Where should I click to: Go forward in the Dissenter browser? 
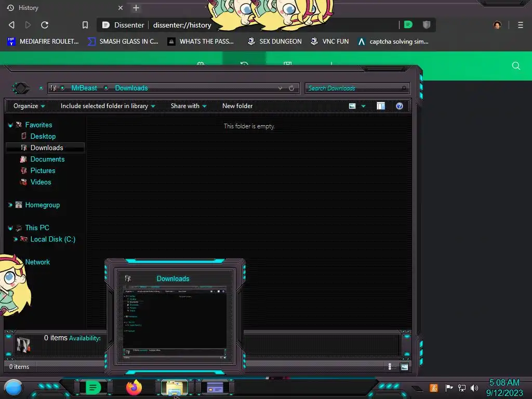tap(28, 25)
